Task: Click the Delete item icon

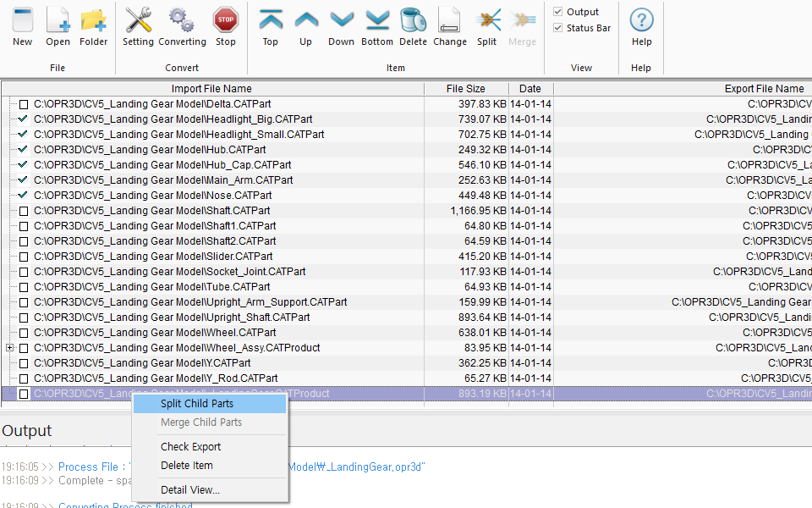Action: pyautogui.click(x=413, y=20)
